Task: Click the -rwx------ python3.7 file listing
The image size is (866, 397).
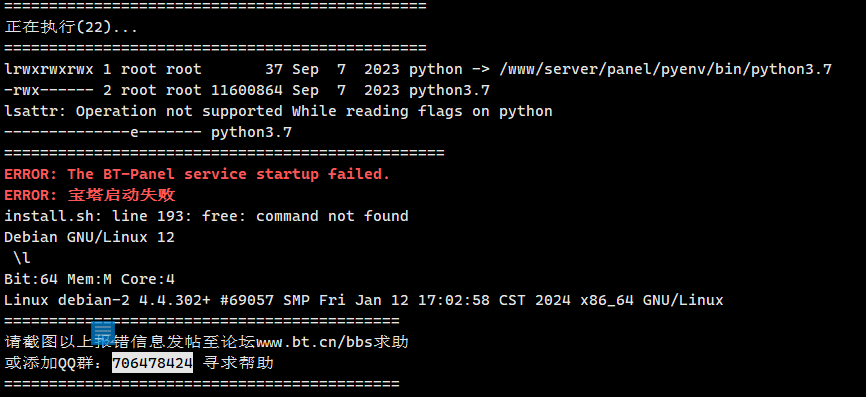Action: [247, 90]
